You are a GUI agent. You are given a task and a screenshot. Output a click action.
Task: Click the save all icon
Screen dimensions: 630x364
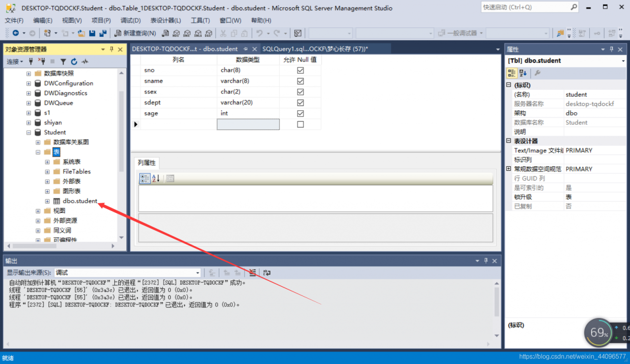coord(103,33)
